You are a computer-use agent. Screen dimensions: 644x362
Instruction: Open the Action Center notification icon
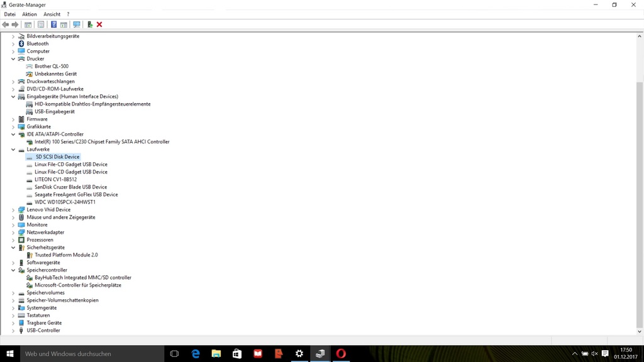tap(605, 353)
